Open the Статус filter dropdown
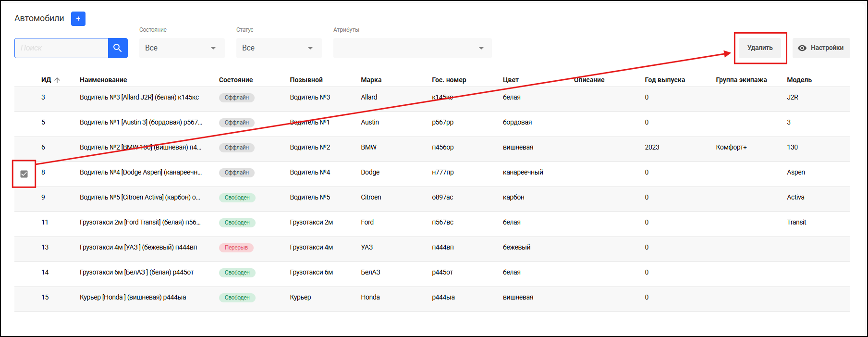The image size is (868, 337). point(279,48)
